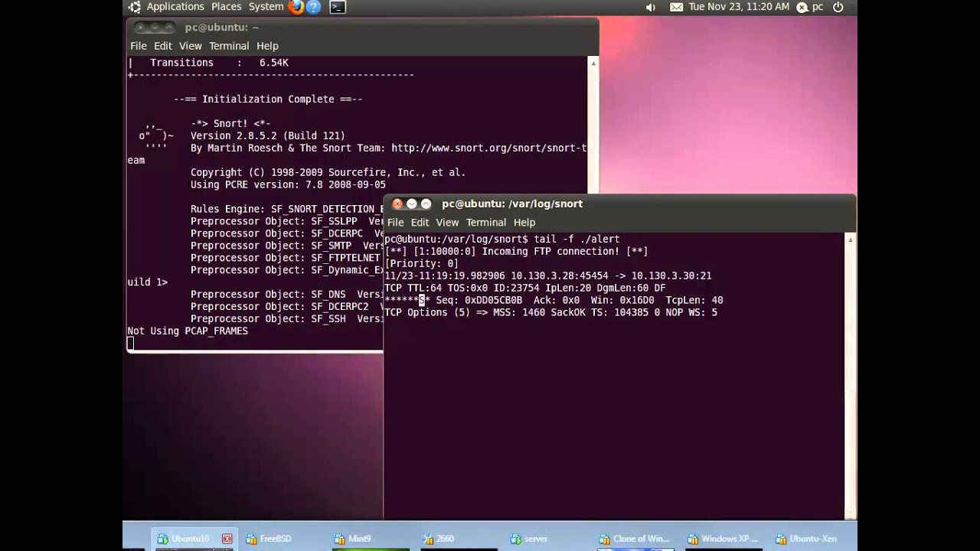The width and height of the screenshot is (980, 551).
Task: Click scrollbar up arrow in snort terminal
Action: click(850, 240)
